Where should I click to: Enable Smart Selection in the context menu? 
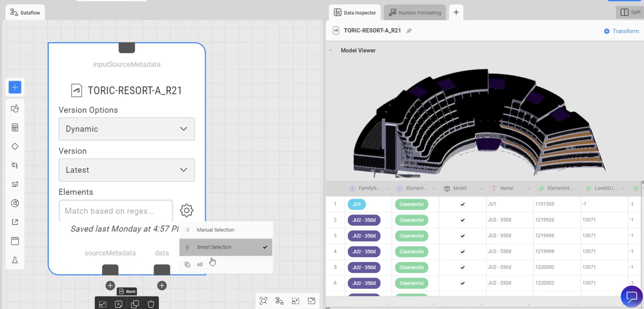pyautogui.click(x=214, y=247)
